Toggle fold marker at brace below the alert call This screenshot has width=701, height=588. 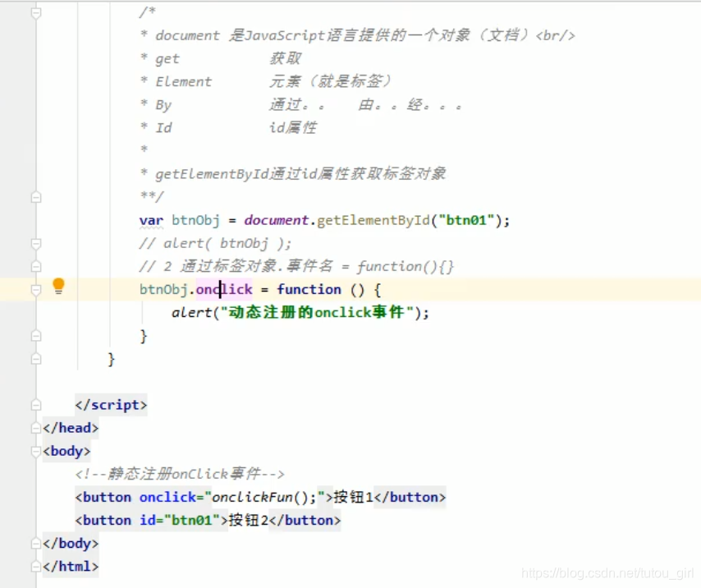[36, 336]
